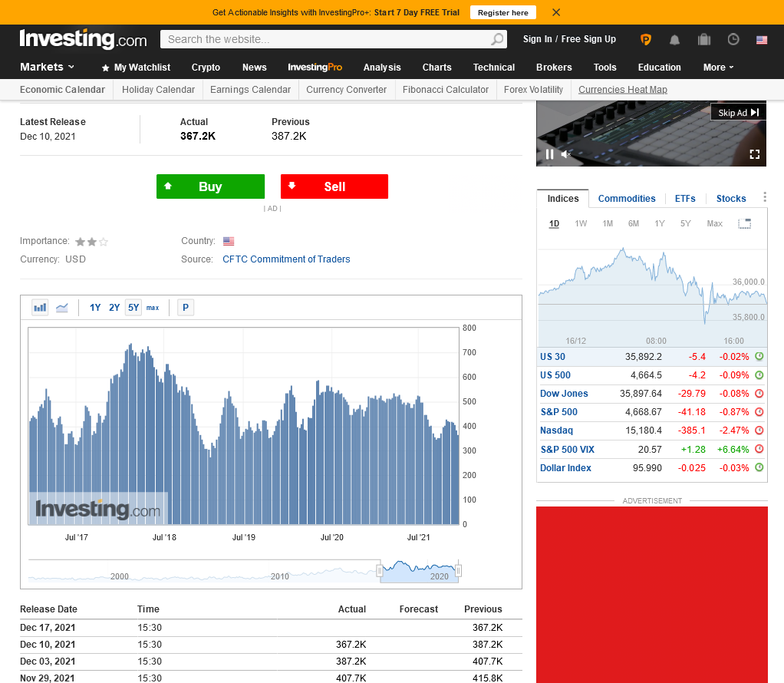This screenshot has width=784, height=683.
Task: Expand video ad to fullscreen
Action: 755,154
